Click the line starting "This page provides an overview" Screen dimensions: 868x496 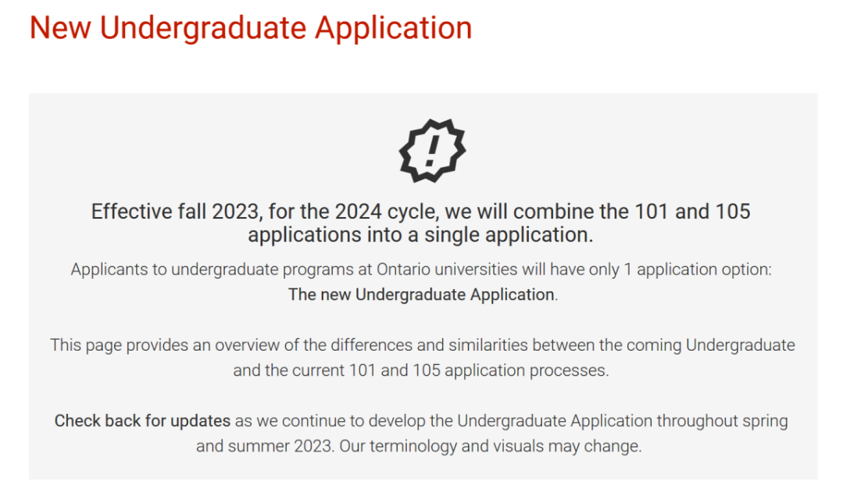(x=423, y=344)
